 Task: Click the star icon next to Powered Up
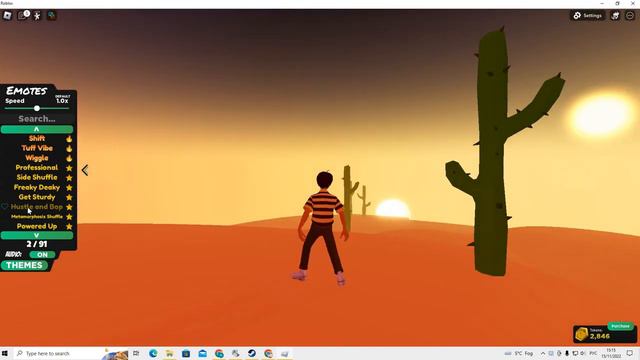[x=69, y=227]
